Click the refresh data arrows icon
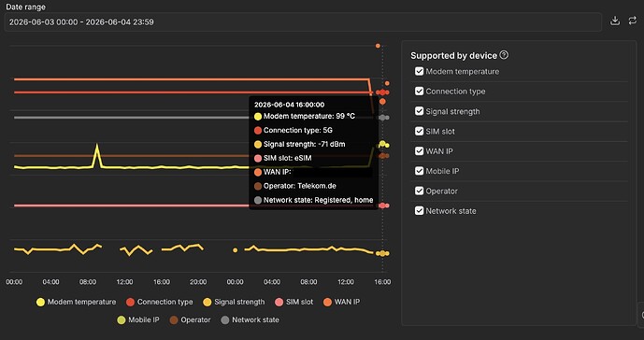644x340 pixels. pos(633,21)
